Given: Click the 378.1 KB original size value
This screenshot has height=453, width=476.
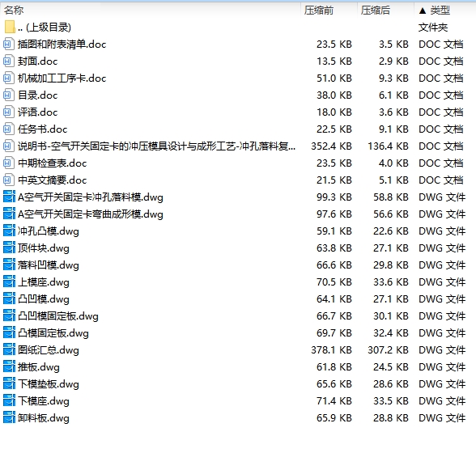Looking at the screenshot, I should coord(332,350).
